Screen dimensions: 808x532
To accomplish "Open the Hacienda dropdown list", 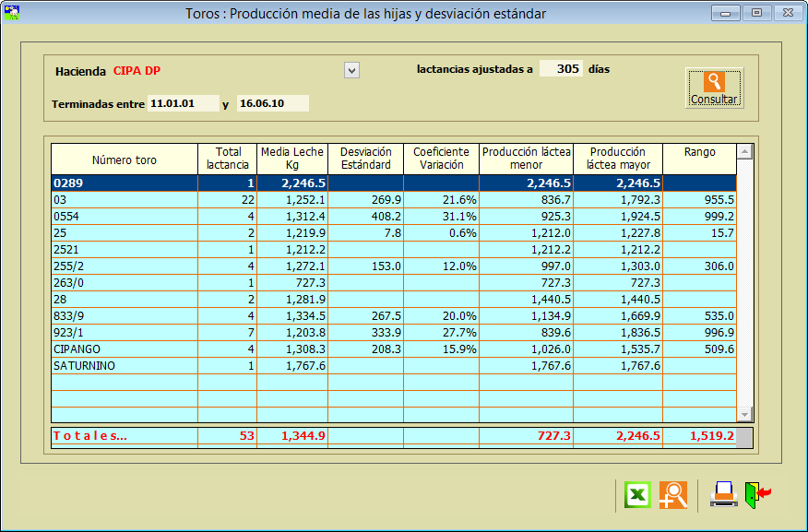I will point(351,70).
